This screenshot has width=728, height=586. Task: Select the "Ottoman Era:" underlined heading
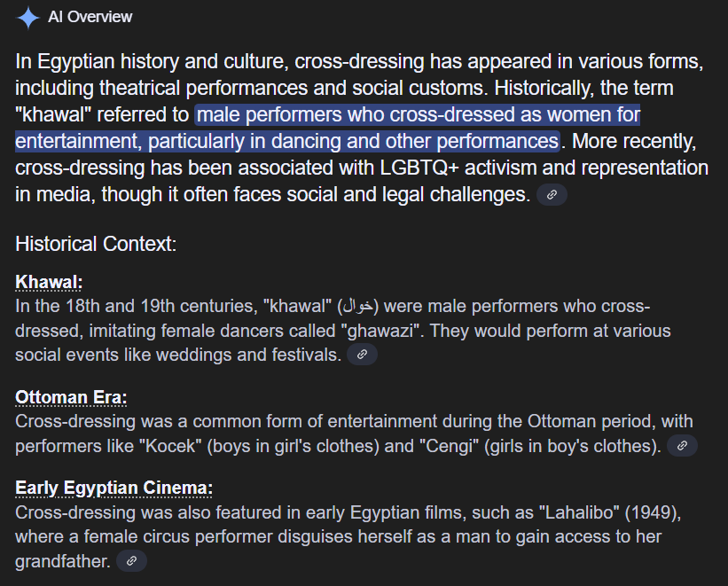[x=71, y=397]
